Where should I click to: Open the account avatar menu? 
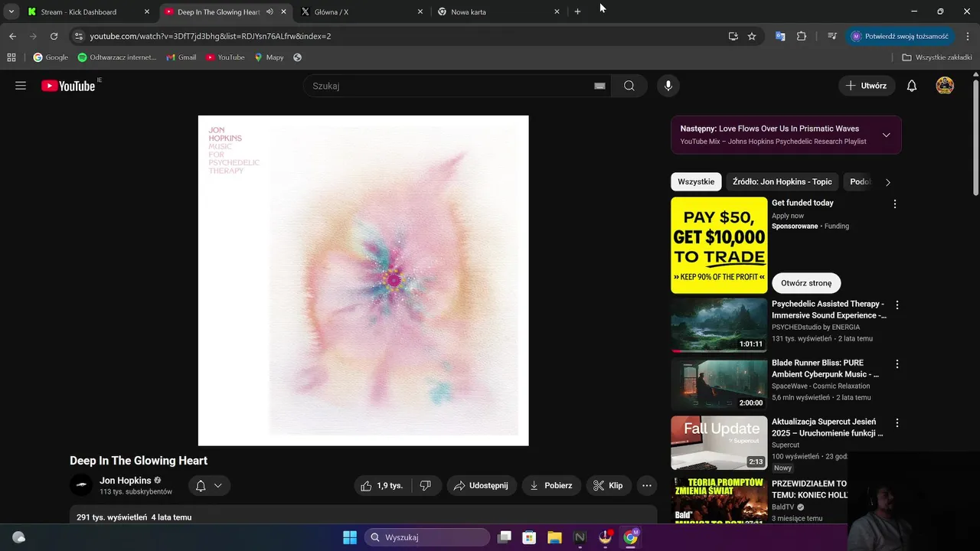(945, 86)
